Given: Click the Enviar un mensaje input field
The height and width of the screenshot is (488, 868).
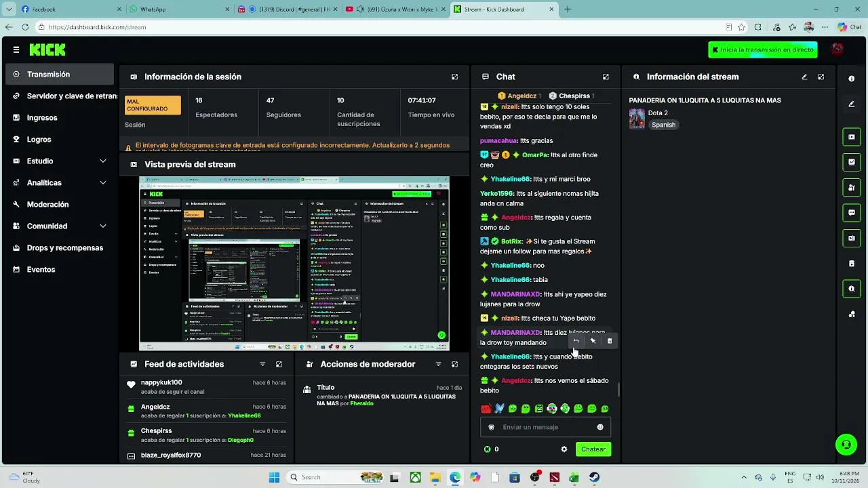Looking at the screenshot, I should click(545, 427).
